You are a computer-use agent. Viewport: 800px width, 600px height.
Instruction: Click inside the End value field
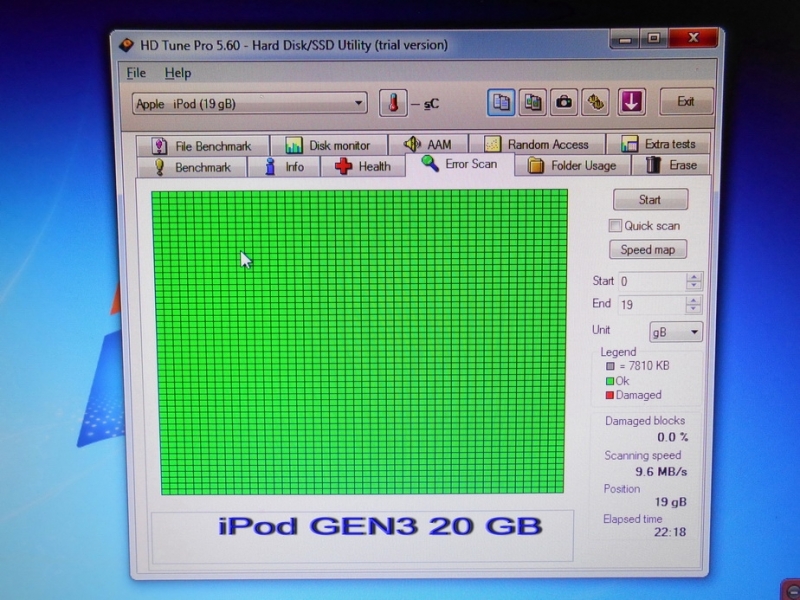(650, 305)
